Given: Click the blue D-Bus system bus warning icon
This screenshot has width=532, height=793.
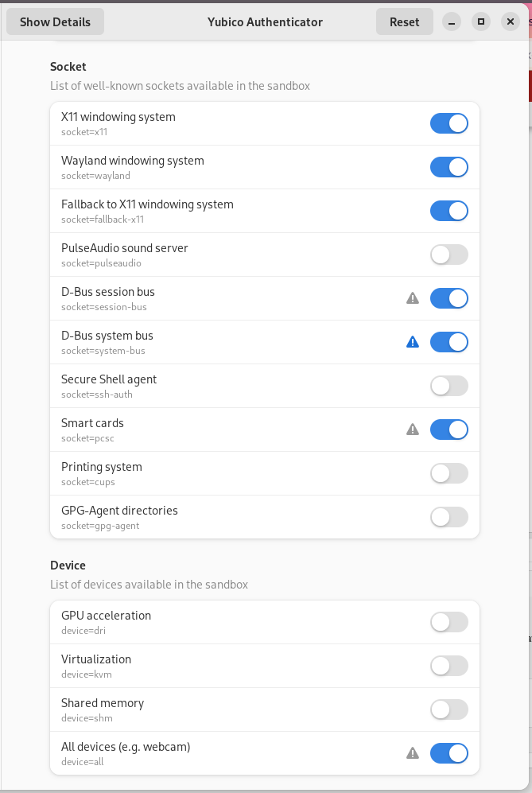Looking at the screenshot, I should pyautogui.click(x=412, y=342).
